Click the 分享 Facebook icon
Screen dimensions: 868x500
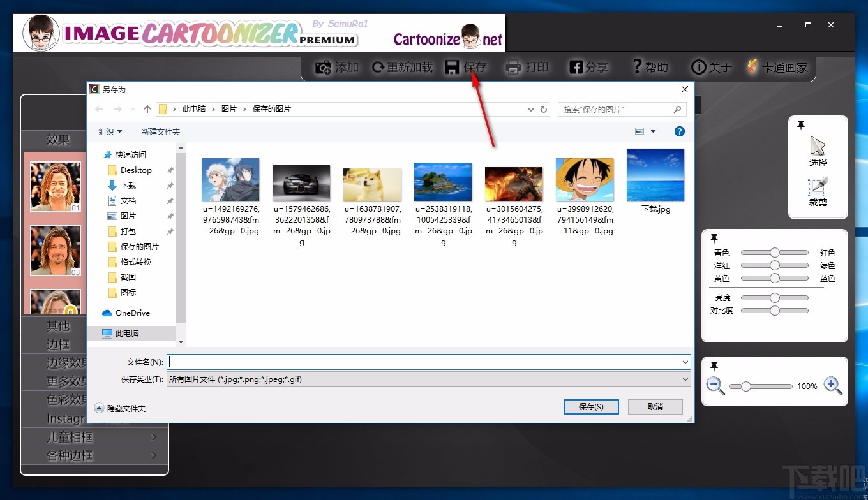576,67
